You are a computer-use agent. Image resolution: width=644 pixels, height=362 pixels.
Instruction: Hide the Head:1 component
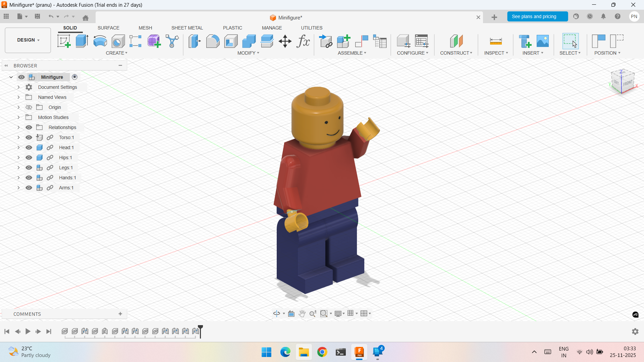click(x=29, y=147)
